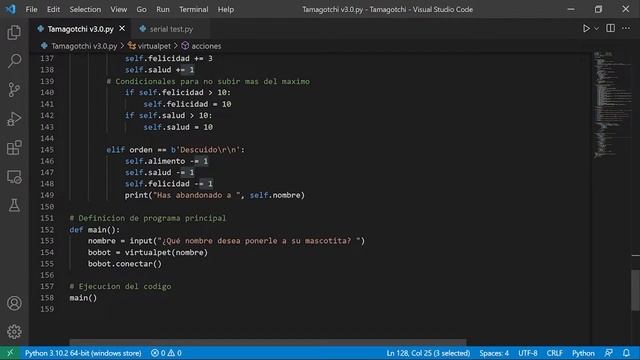Viewport: 640px width, 360px height.
Task: Expand the run options dropdown arrow
Action: (x=596, y=29)
